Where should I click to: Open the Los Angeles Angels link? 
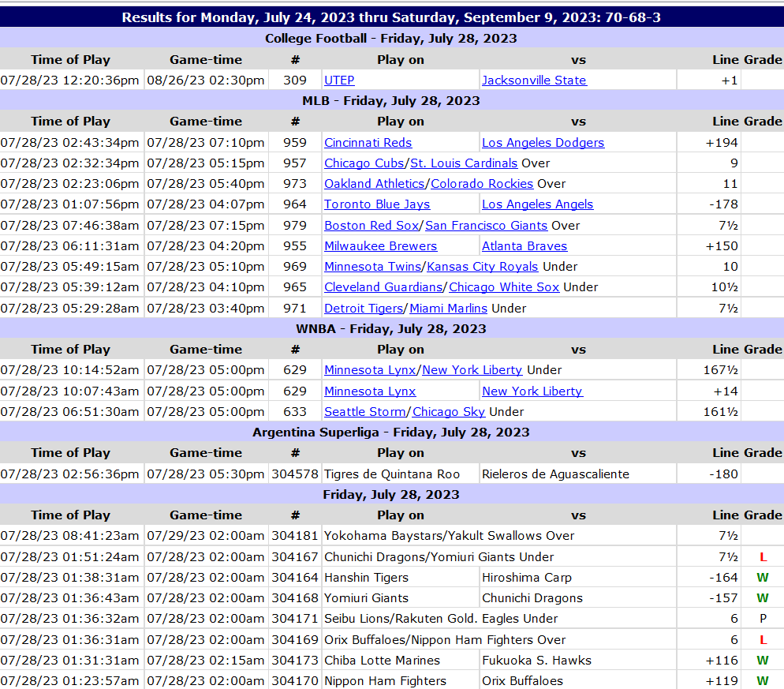click(x=537, y=204)
